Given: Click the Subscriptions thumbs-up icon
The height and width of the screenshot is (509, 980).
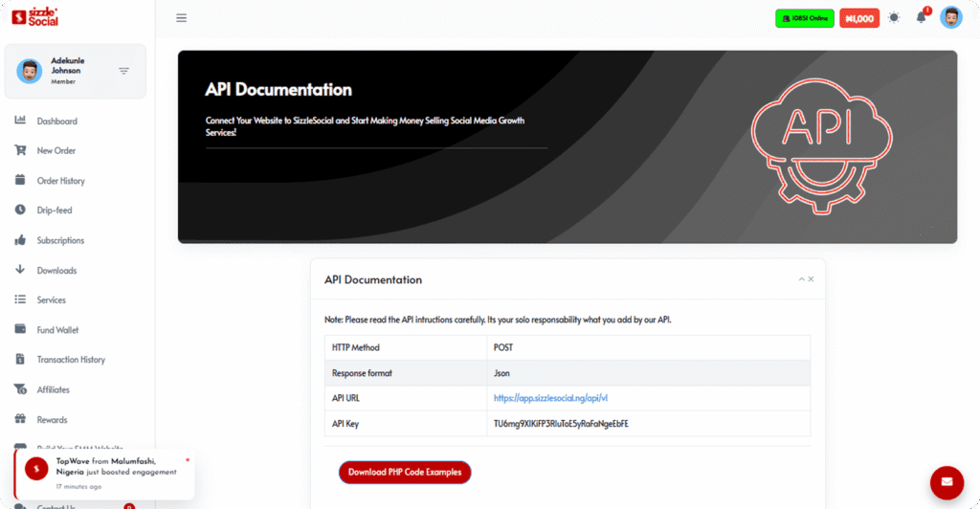Looking at the screenshot, I should 20,240.
